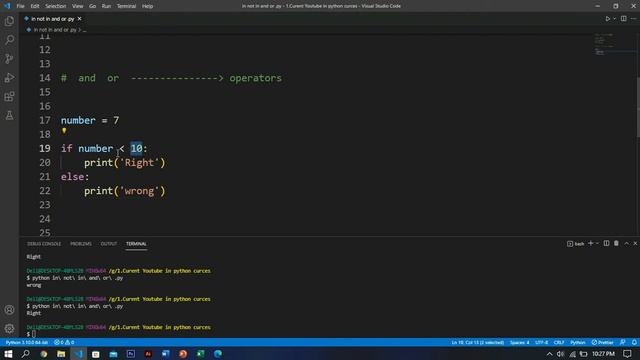This screenshot has height=360, width=640.
Task: Show hidden system tray icons
Action: click(x=549, y=354)
